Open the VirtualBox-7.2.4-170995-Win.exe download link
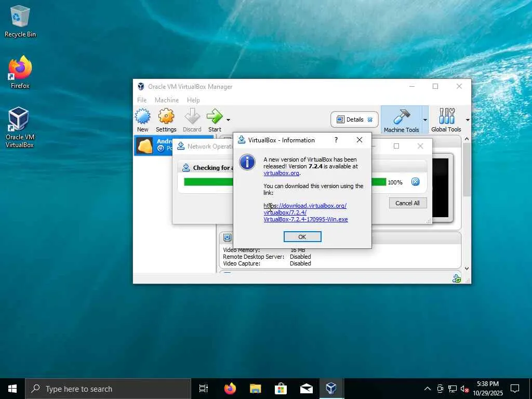This screenshot has width=532, height=399. click(x=305, y=219)
